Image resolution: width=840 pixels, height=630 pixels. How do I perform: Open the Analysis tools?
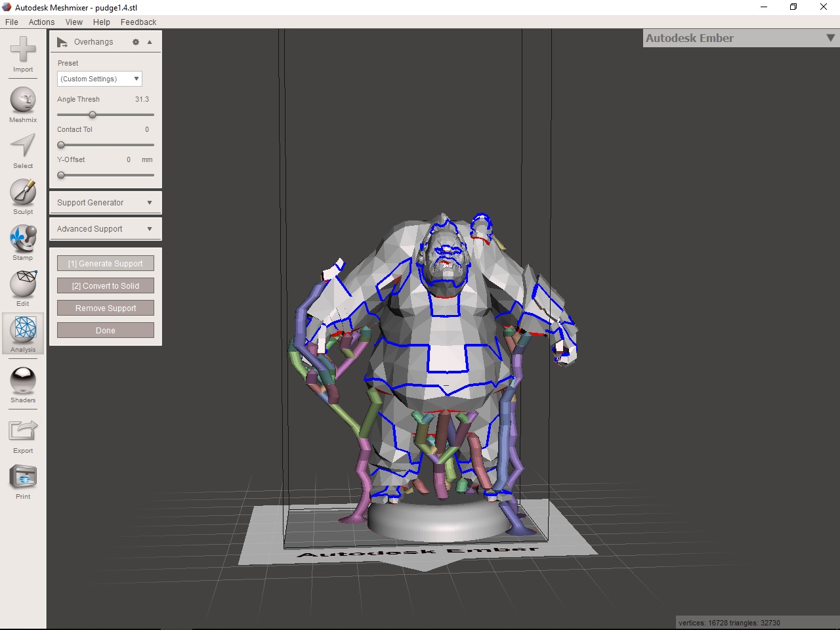[x=23, y=334]
